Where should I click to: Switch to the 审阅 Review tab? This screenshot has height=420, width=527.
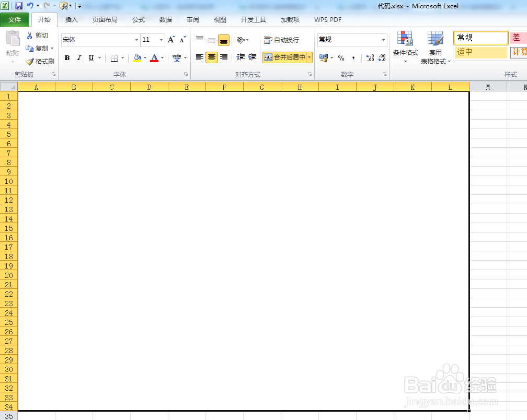click(193, 20)
